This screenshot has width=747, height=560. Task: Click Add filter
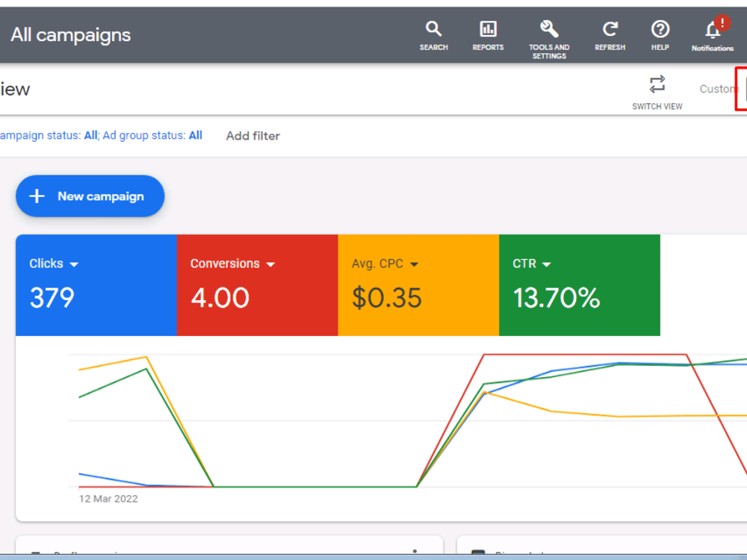tap(253, 136)
